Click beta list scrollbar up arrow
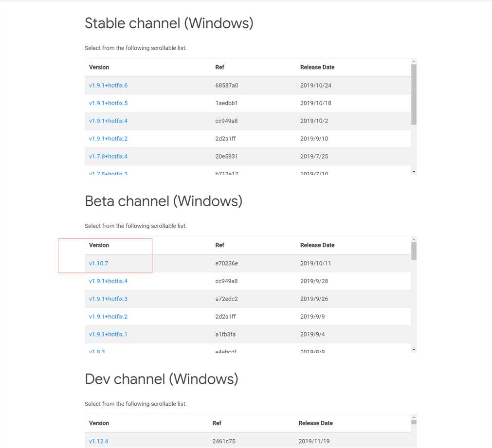Screen dimensions: 492x448 (x=414, y=239)
